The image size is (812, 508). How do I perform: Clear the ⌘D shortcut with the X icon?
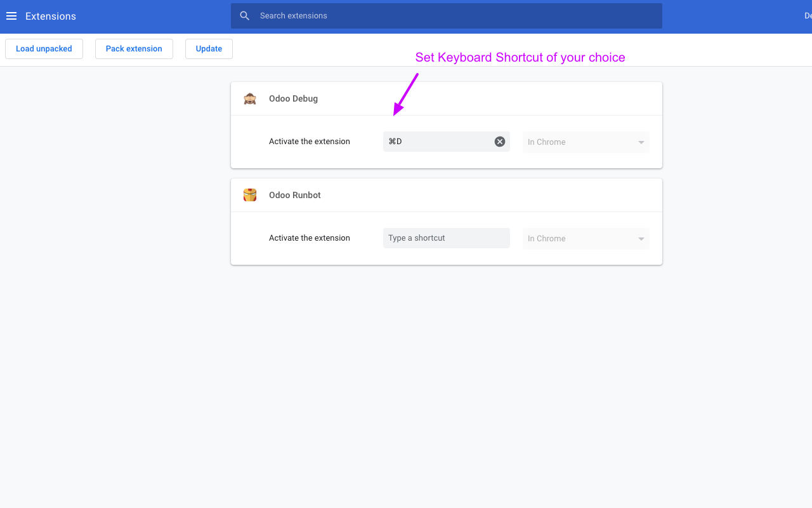500,142
